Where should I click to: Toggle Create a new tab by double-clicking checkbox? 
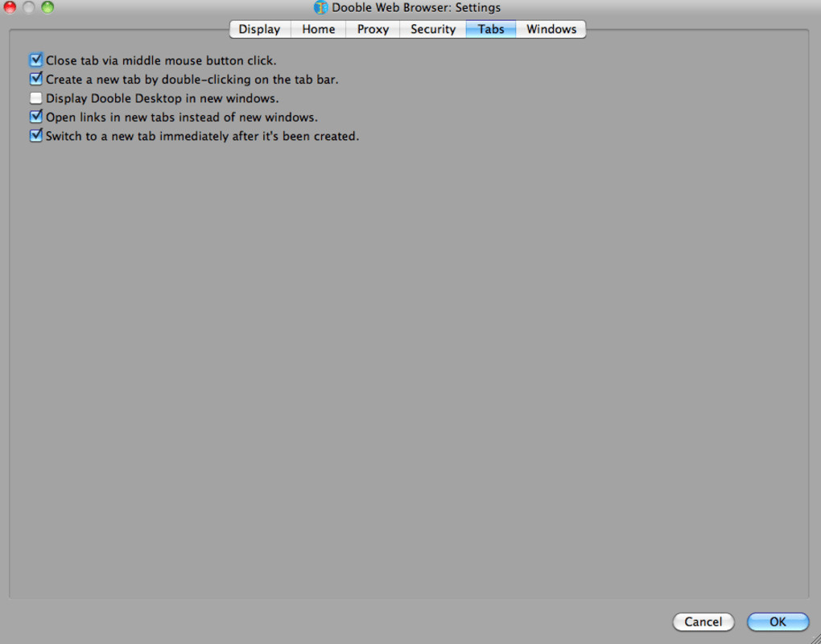pos(35,79)
